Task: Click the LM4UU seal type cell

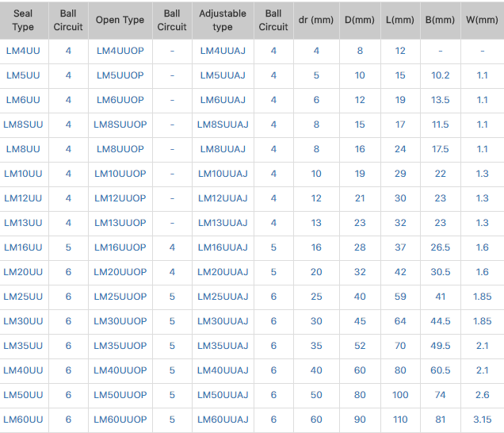Action: tap(24, 51)
